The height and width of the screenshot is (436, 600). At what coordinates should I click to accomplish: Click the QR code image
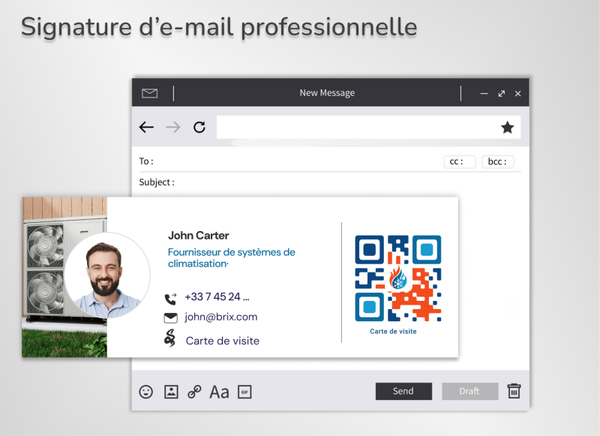click(x=398, y=278)
